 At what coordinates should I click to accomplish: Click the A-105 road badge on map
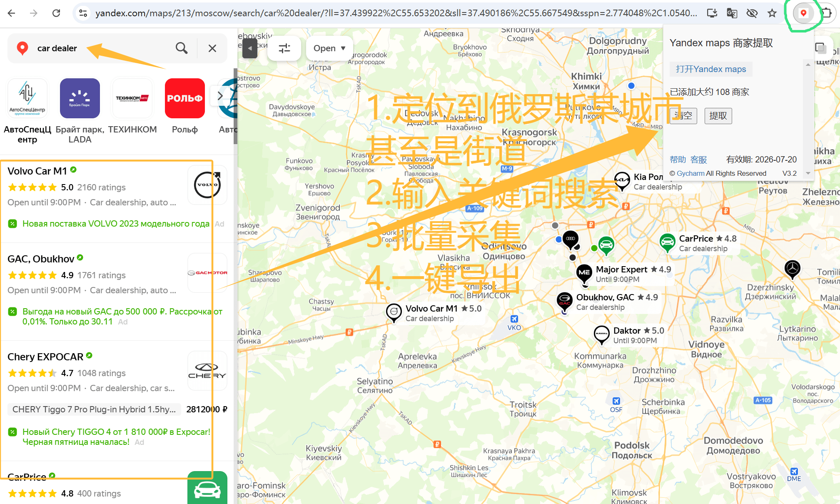[x=763, y=400]
